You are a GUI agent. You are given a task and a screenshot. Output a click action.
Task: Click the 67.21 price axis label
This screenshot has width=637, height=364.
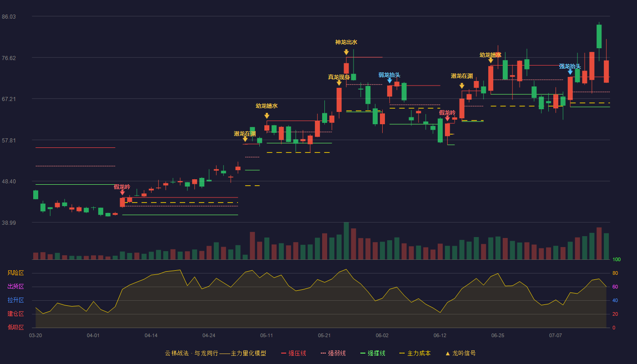9,99
